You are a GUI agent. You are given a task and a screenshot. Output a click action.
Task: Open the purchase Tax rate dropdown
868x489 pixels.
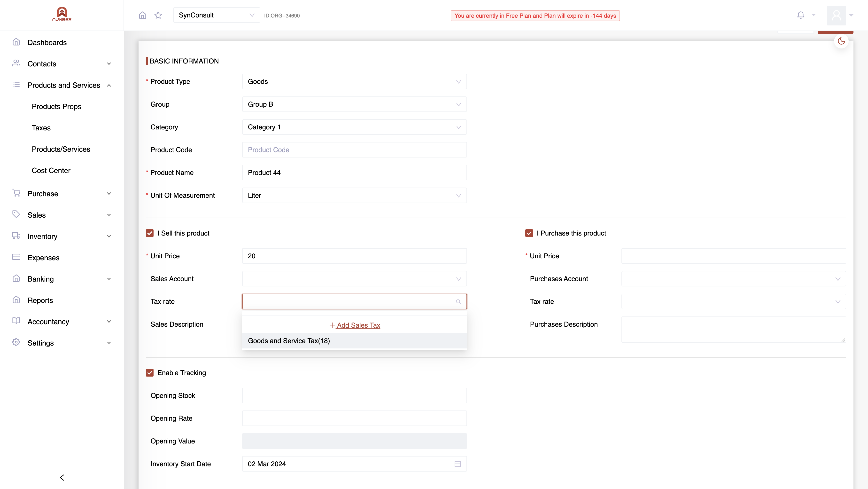(734, 301)
